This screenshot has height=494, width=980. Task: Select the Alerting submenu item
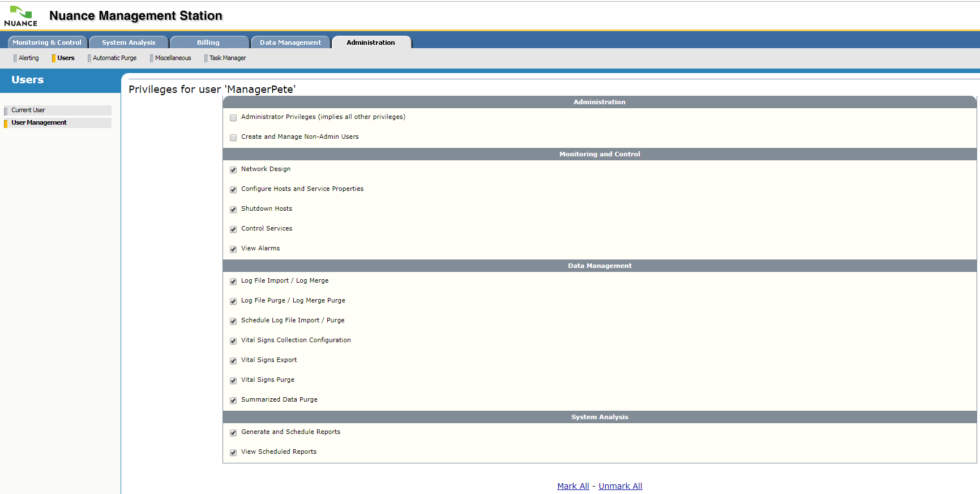tap(28, 58)
